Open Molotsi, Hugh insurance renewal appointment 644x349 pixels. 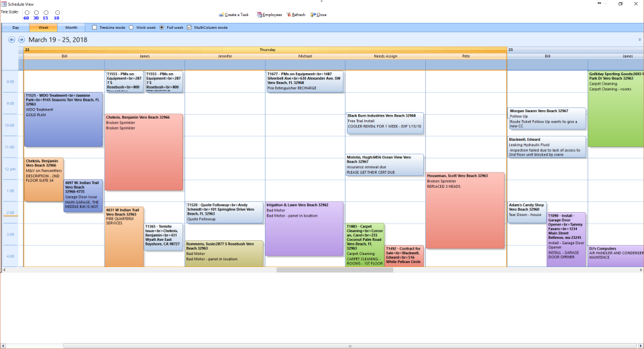pos(385,164)
